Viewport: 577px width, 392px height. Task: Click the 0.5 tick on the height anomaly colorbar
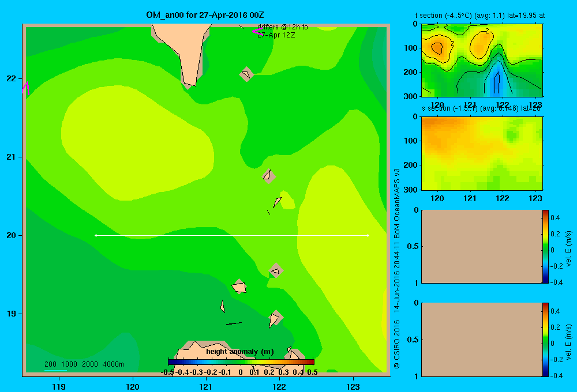click(312, 372)
